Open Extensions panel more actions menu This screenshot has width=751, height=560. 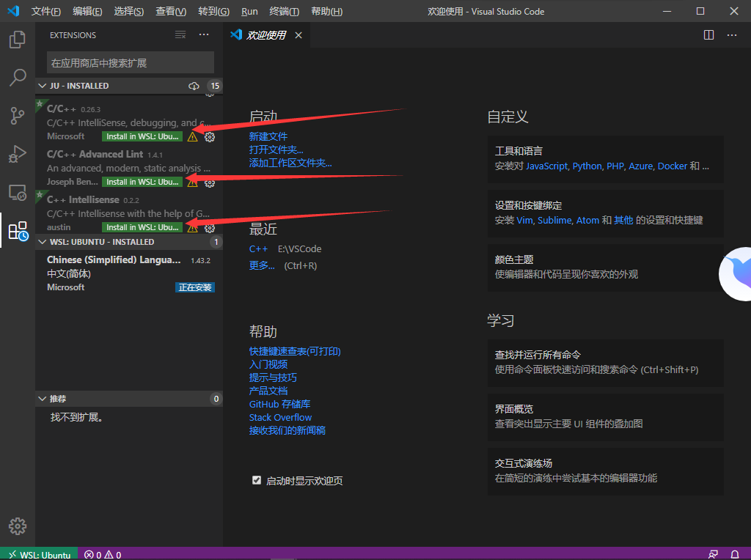coord(204,35)
